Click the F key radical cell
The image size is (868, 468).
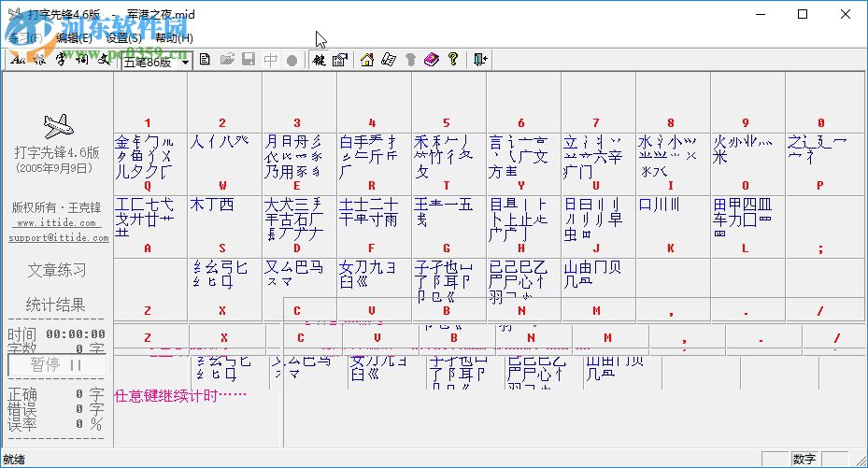click(x=375, y=226)
